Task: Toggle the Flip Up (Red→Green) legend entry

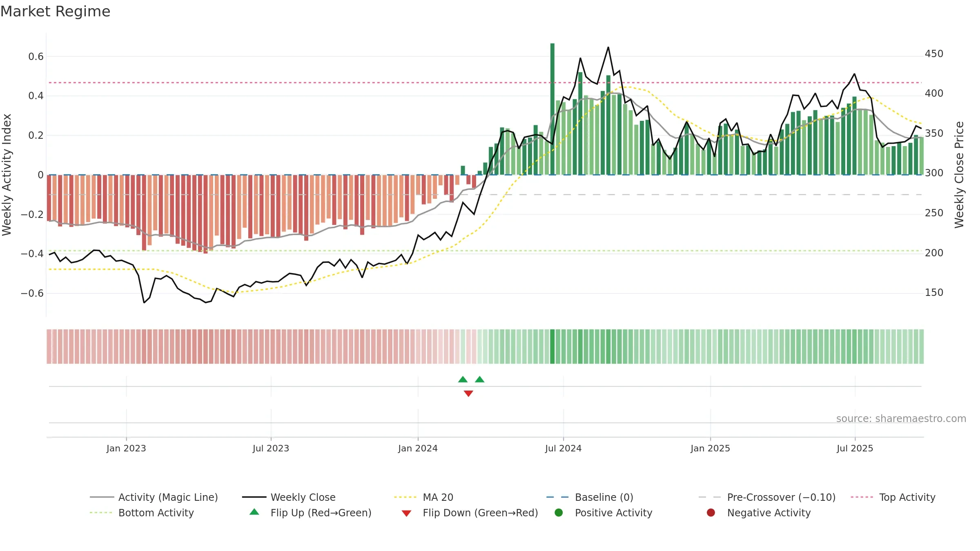Action: (x=310, y=513)
